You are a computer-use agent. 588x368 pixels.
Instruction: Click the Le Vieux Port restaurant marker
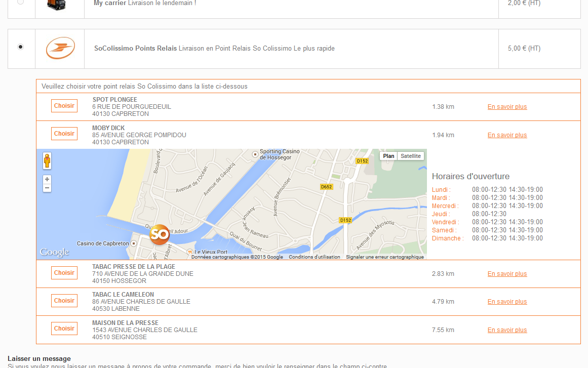(x=190, y=252)
